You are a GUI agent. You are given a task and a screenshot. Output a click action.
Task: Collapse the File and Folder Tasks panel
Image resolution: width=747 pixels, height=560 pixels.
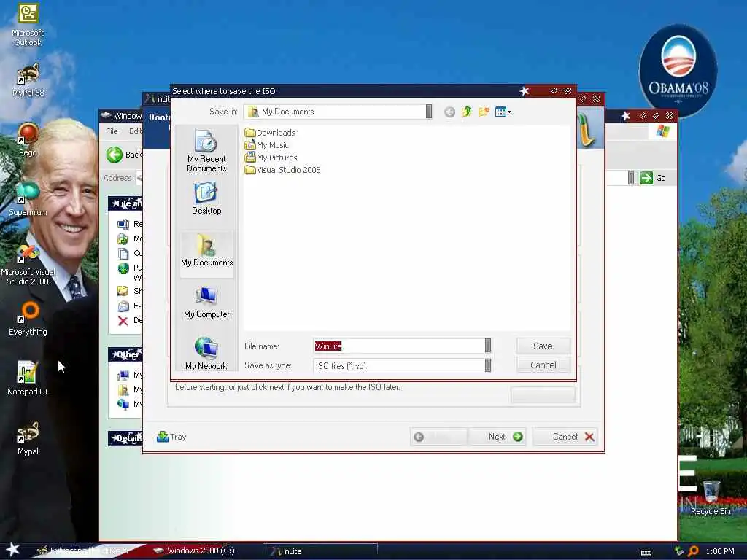point(125,203)
